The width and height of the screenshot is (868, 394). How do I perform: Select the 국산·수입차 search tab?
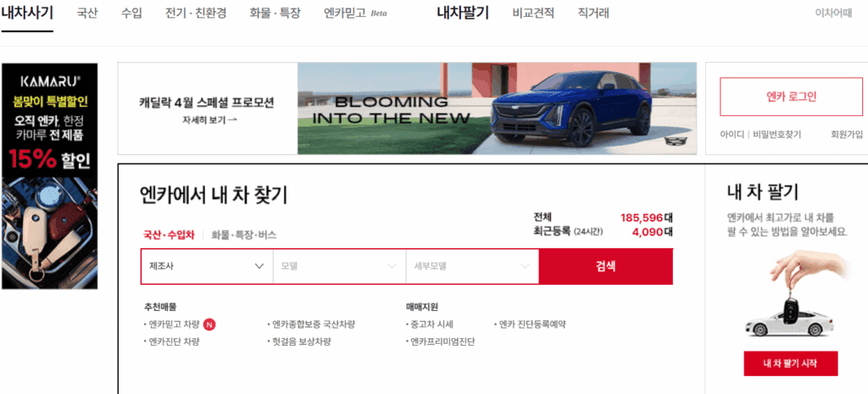169,235
